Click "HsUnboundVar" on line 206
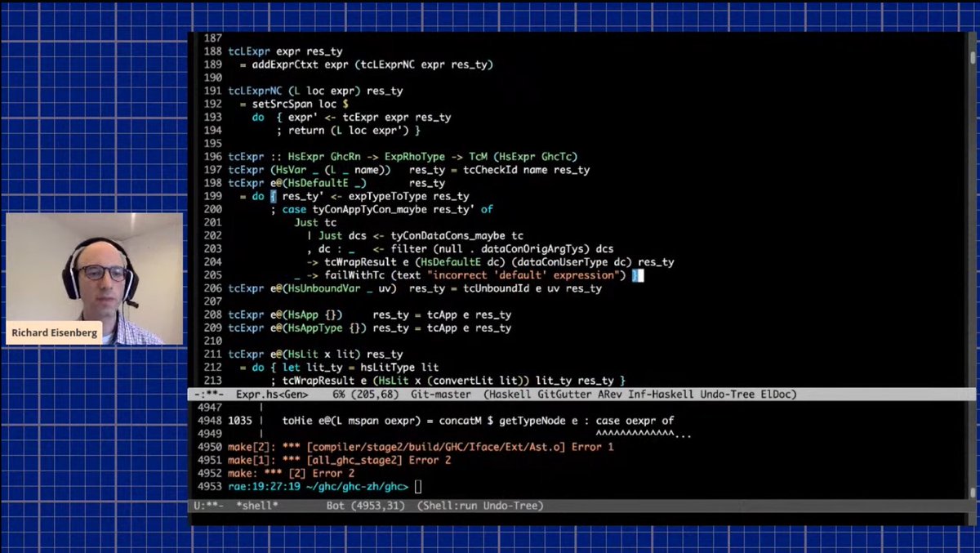Image resolution: width=980 pixels, height=553 pixels. [x=323, y=288]
